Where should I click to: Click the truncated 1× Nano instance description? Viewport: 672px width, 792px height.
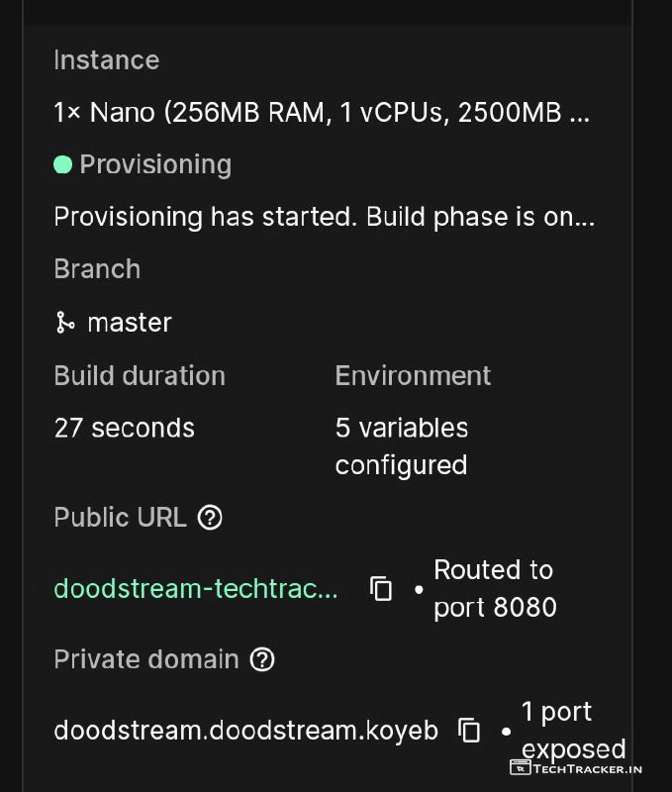322,112
